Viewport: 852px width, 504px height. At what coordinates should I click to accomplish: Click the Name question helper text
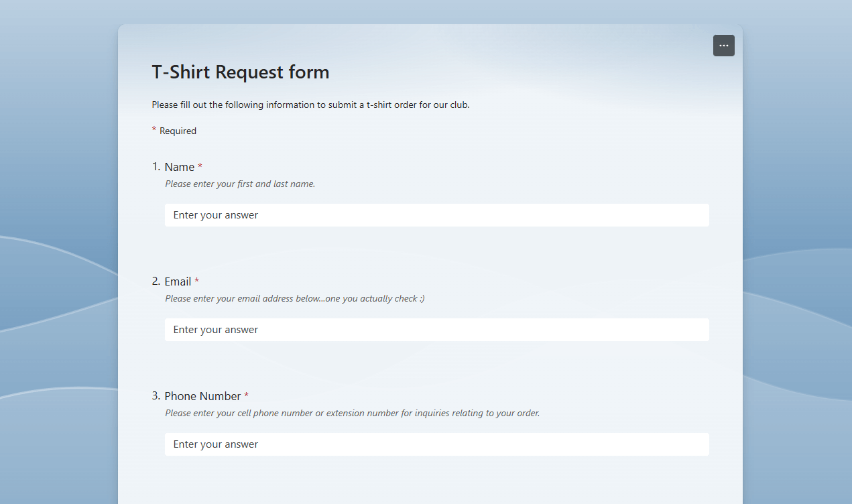[x=239, y=184]
